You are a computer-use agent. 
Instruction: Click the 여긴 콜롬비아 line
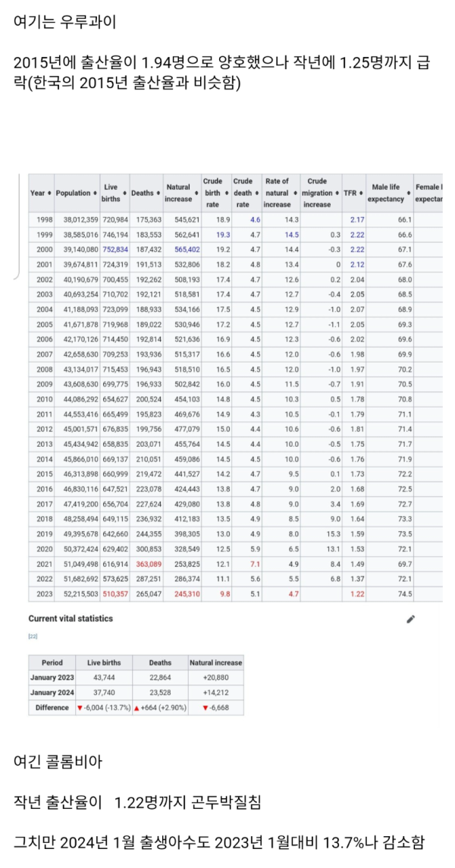click(57, 763)
